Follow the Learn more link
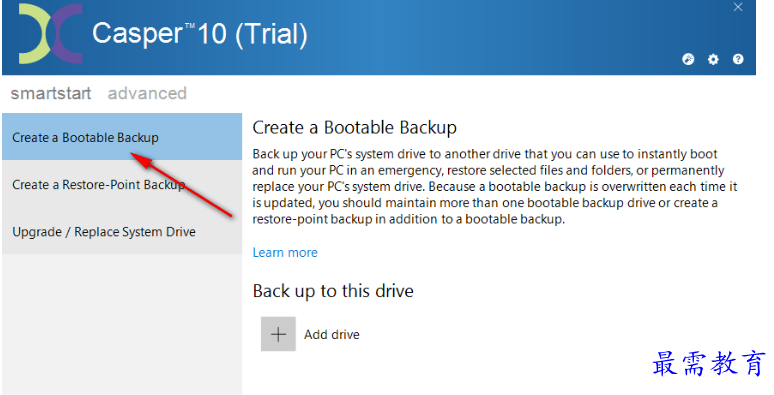The height and width of the screenshot is (395, 774). (x=285, y=253)
